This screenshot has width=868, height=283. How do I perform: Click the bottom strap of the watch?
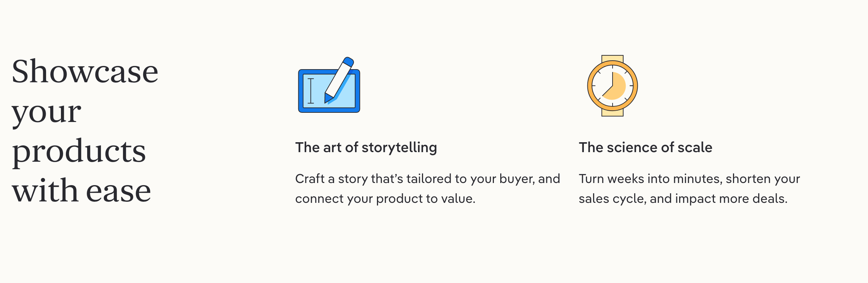pyautogui.click(x=612, y=113)
